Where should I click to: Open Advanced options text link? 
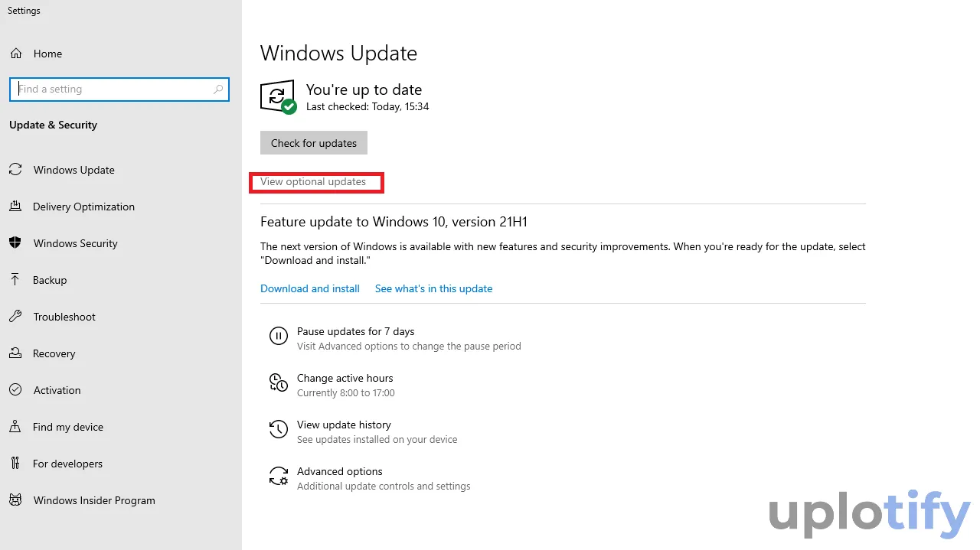click(x=339, y=471)
